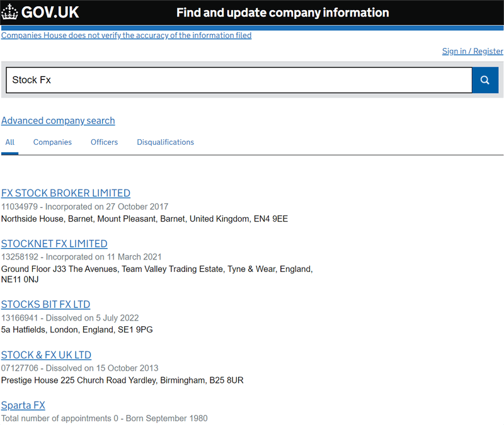Select the All tab

10,142
